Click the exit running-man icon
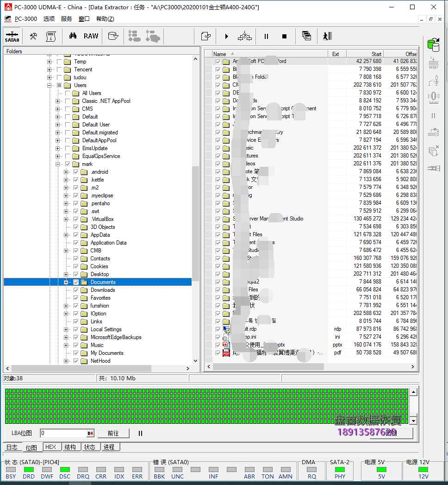 pos(327,36)
